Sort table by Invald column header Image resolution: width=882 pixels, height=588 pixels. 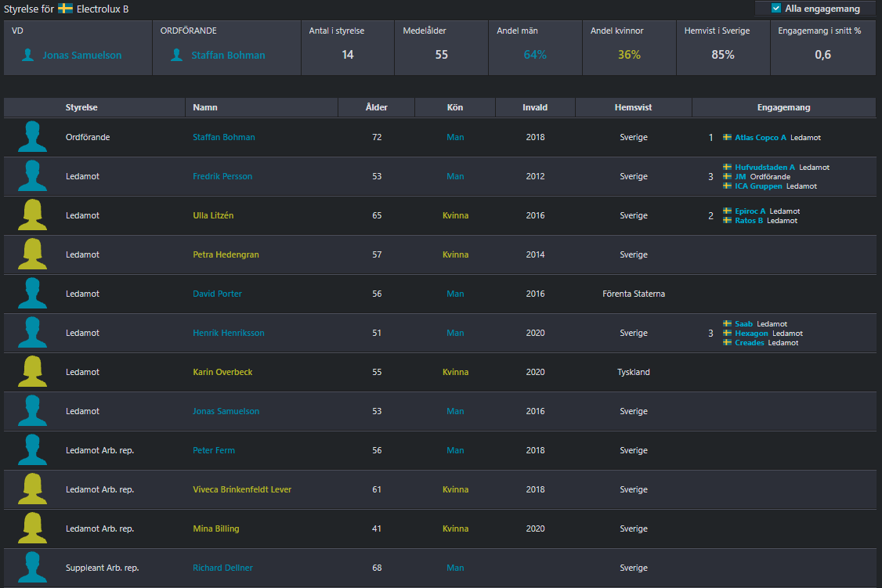535,107
